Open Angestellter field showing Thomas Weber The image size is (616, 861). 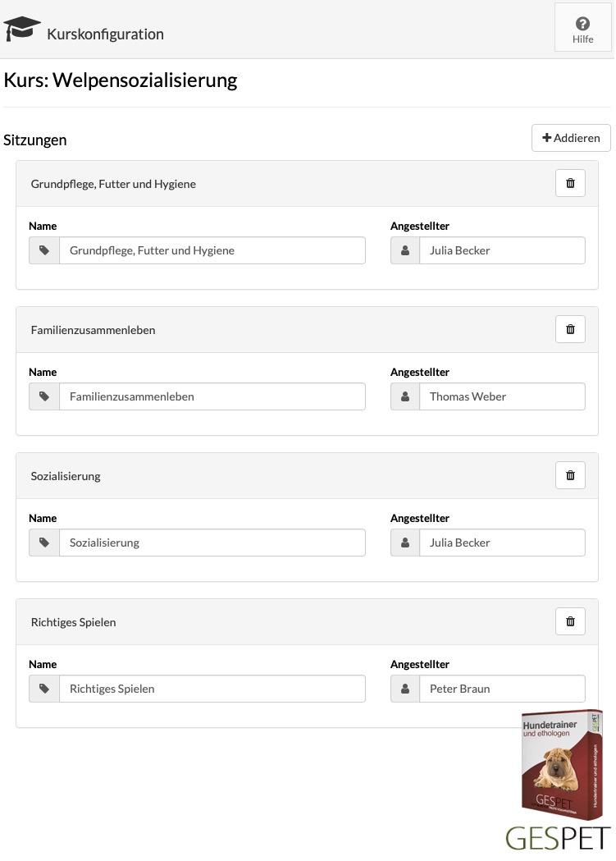point(503,396)
